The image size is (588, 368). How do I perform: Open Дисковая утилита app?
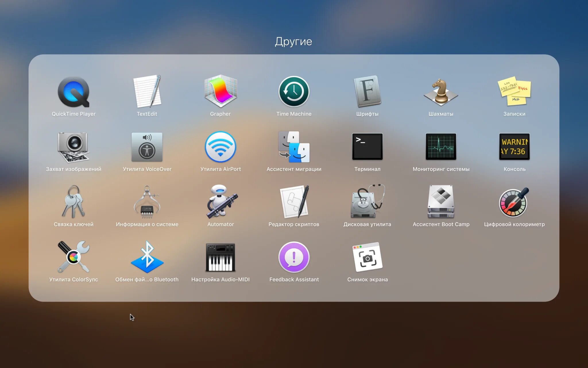tap(367, 202)
